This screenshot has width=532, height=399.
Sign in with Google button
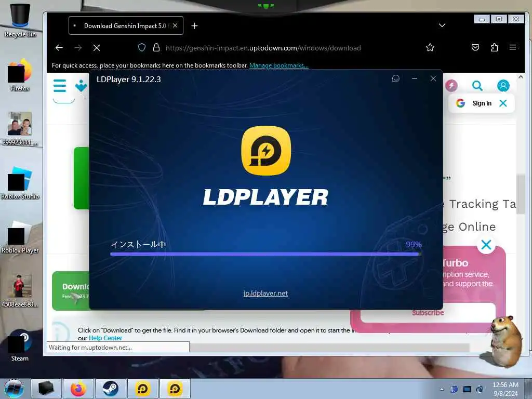click(475, 103)
